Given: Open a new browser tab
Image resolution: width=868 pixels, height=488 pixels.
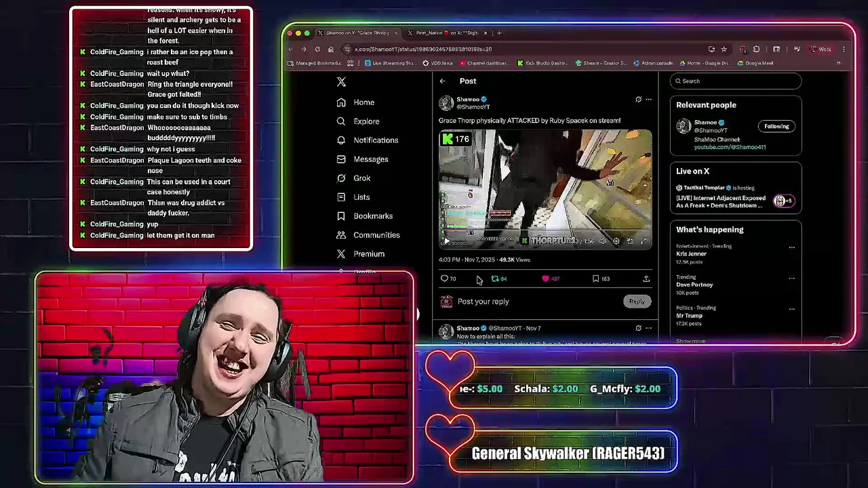Looking at the screenshot, I should (500, 33).
